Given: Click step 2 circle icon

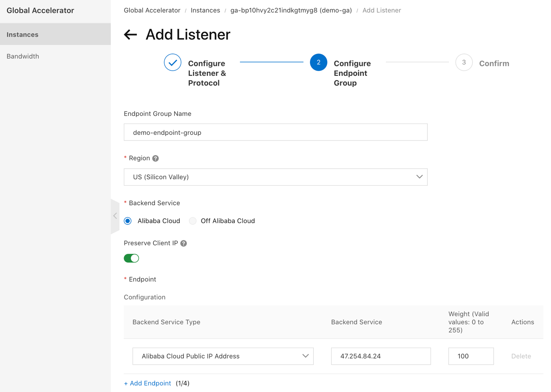Looking at the screenshot, I should tap(318, 62).
